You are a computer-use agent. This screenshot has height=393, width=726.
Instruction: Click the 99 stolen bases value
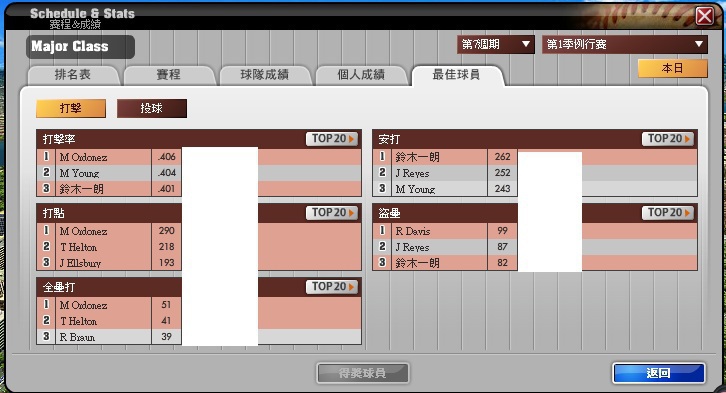(x=502, y=231)
